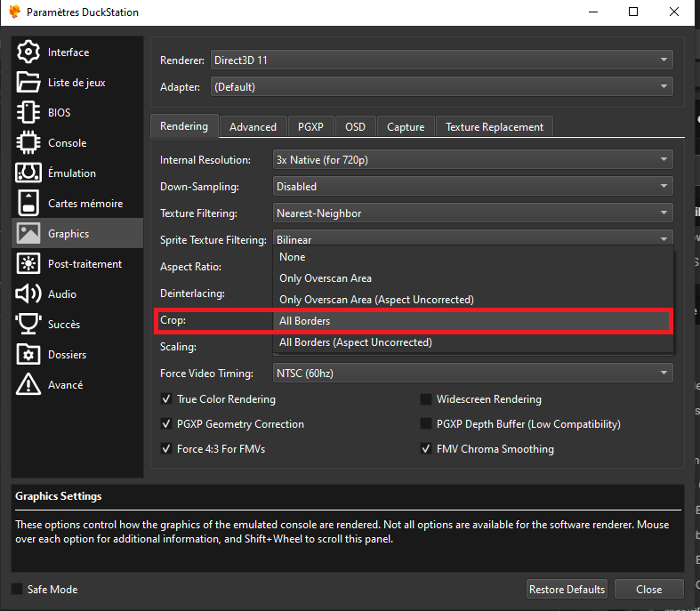This screenshot has height=611, width=700.
Task: Open the BIOS chip icon
Action: (x=28, y=112)
